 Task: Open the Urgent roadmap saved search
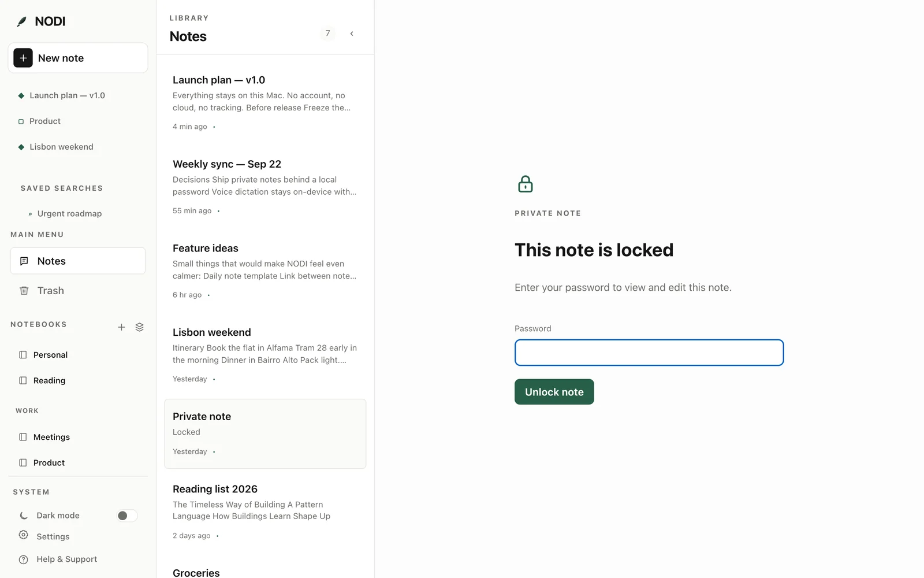(x=69, y=213)
